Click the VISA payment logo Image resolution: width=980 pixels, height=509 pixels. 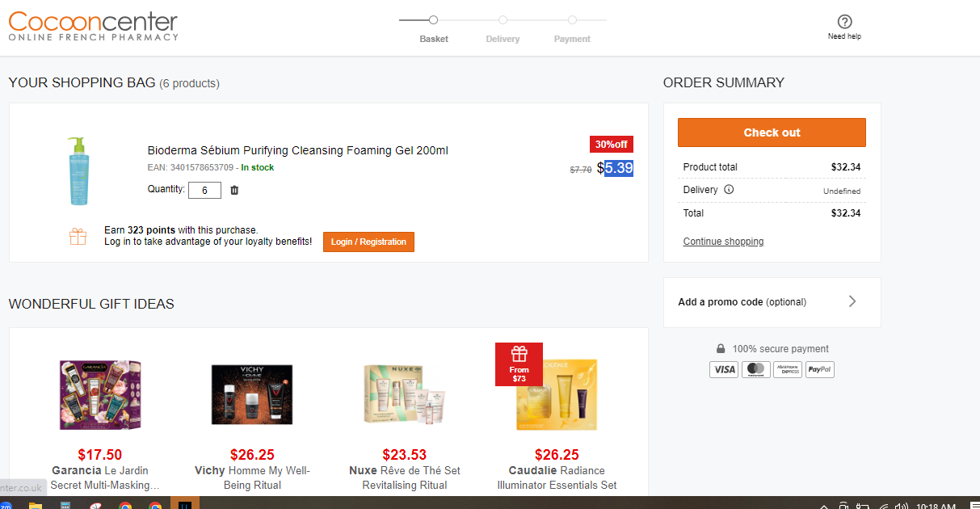click(x=724, y=369)
